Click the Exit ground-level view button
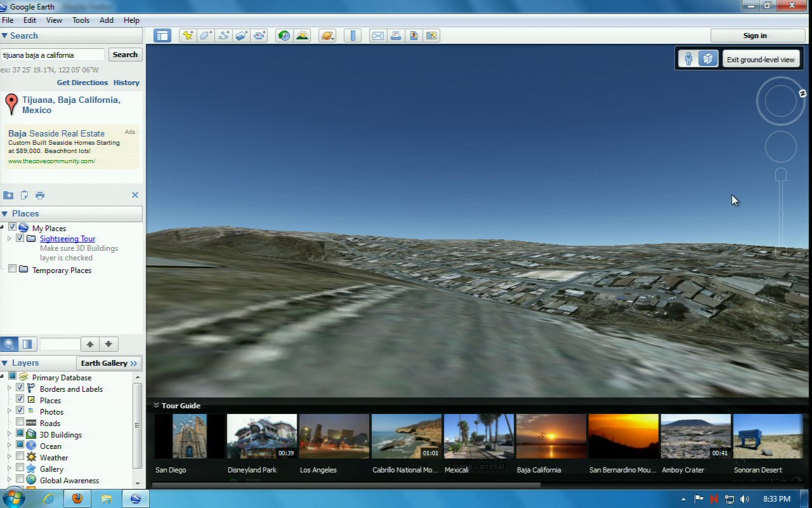 760,60
